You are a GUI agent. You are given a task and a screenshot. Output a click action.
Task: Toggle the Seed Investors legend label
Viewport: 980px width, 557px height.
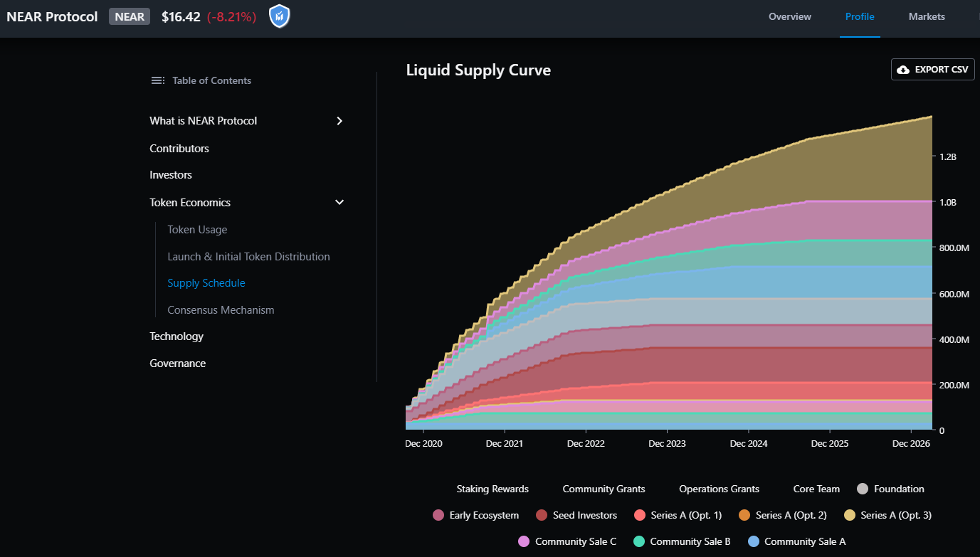point(585,515)
